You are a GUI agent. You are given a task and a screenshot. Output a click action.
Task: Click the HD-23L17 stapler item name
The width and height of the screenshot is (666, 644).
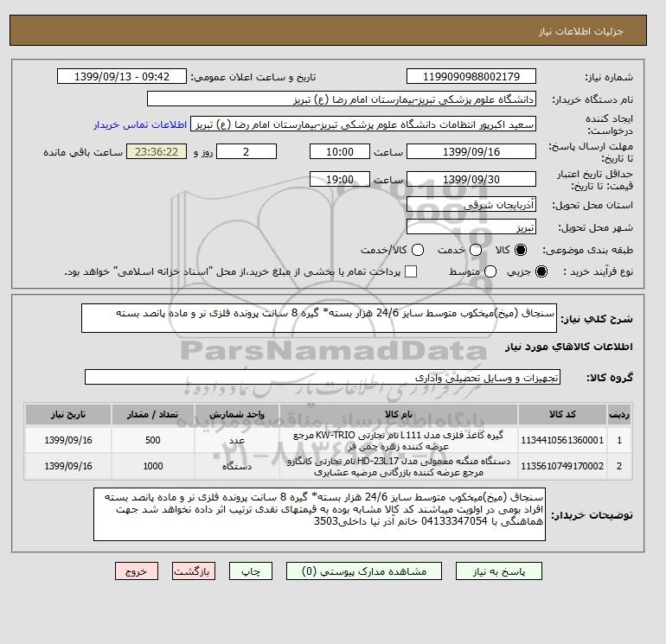[399, 466]
